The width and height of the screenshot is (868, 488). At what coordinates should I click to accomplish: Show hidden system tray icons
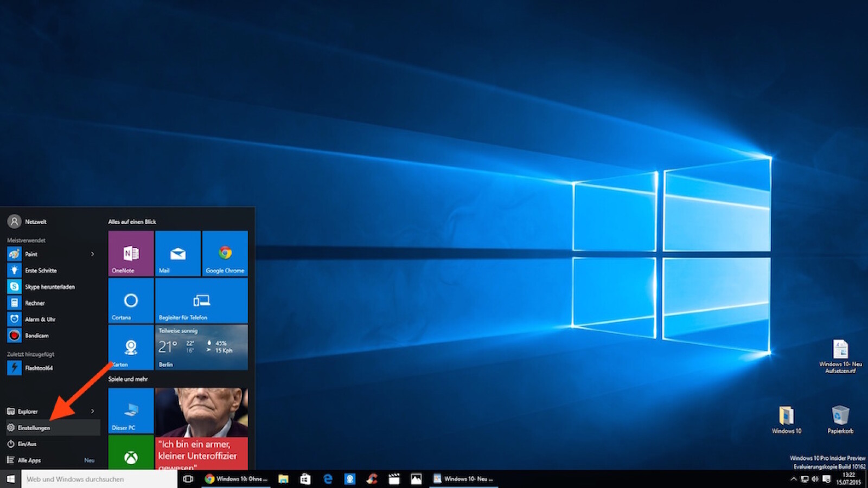(793, 479)
